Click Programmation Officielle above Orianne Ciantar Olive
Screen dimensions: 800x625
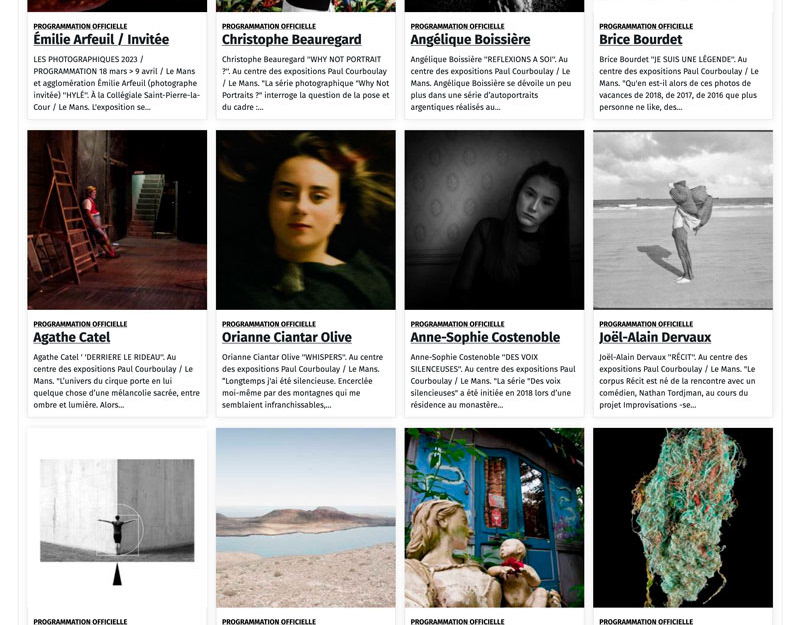click(x=269, y=324)
